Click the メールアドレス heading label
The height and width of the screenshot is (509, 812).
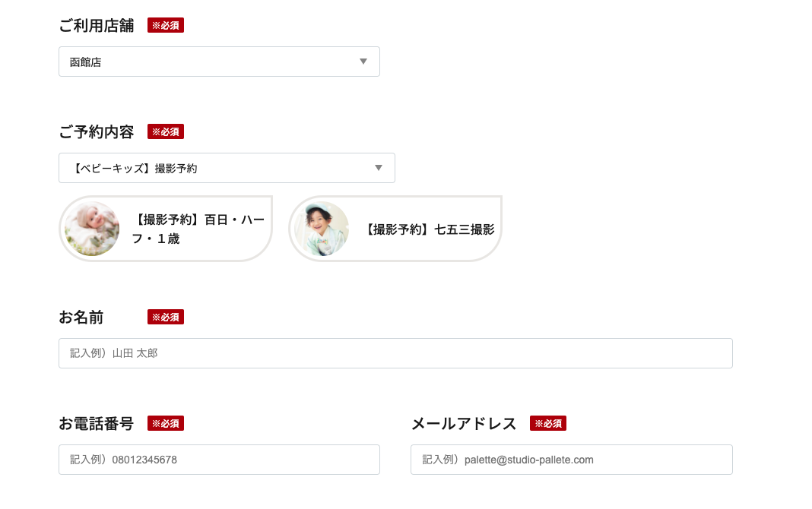pos(464,424)
